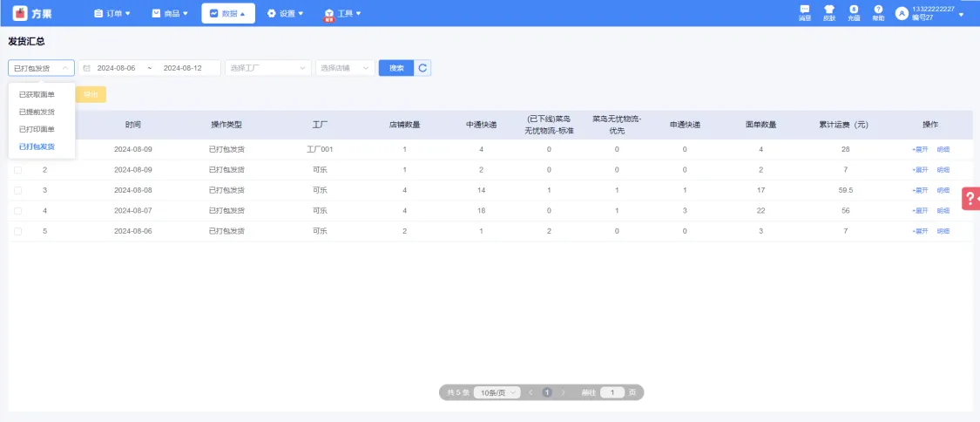Click the 方果 logo icon
The image size is (980, 422).
[x=19, y=13]
